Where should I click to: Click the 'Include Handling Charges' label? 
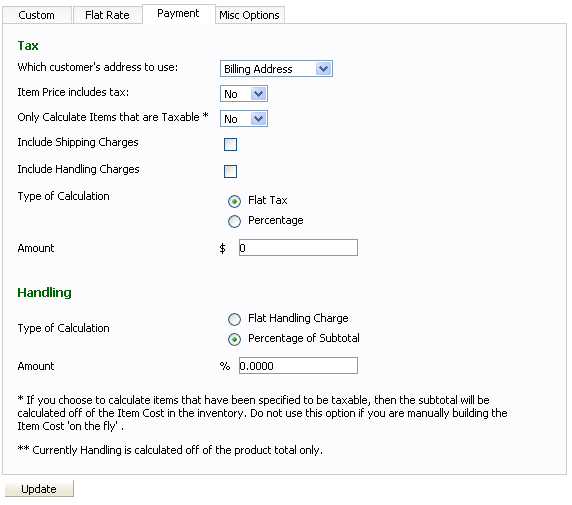(78, 169)
